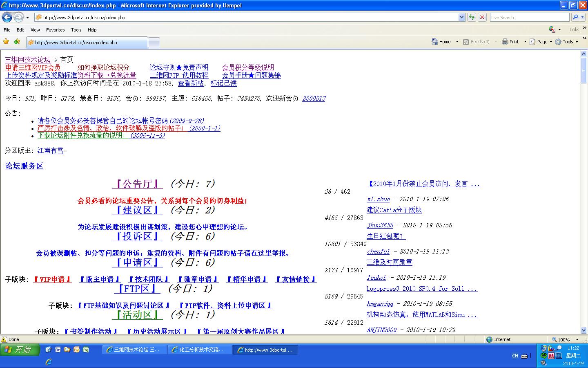The height and width of the screenshot is (368, 588).
Task: Expand the address bar URL dropdown
Action: click(x=461, y=17)
